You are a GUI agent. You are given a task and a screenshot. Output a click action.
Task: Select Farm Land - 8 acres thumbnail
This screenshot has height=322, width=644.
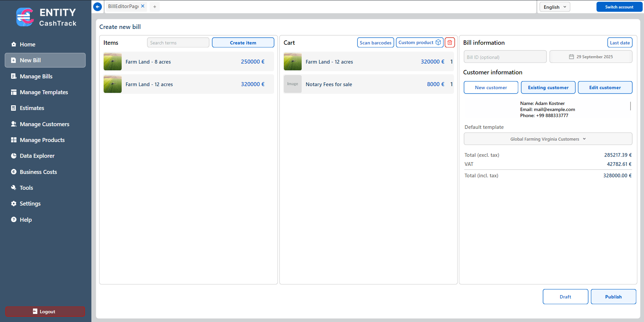click(x=113, y=62)
